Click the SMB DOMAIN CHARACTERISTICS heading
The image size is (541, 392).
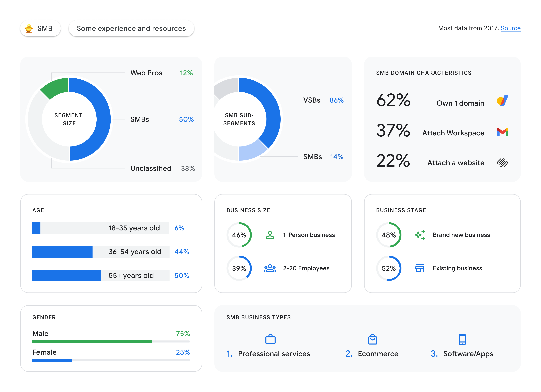pos(424,73)
